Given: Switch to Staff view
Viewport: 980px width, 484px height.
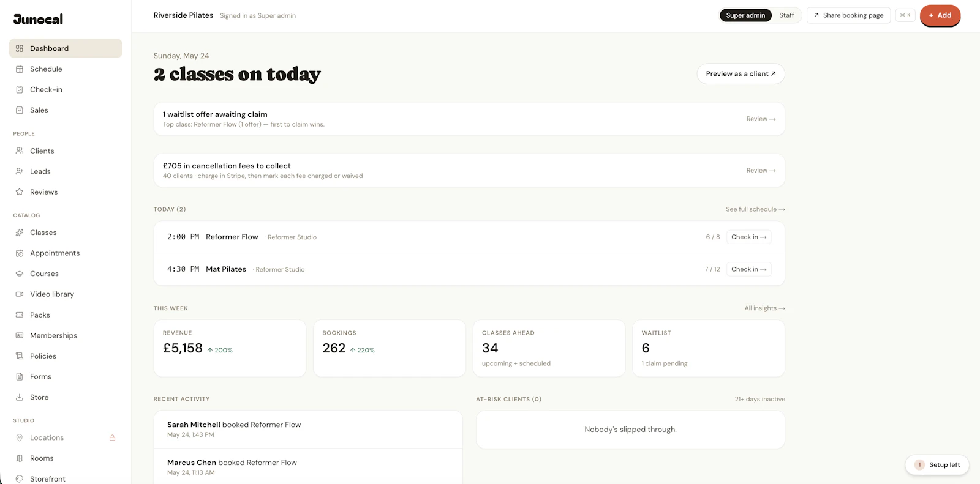Looking at the screenshot, I should pyautogui.click(x=786, y=15).
